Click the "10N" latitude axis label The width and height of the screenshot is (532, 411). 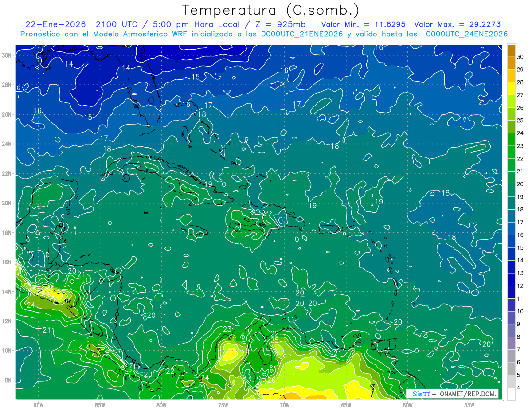coord(6,350)
